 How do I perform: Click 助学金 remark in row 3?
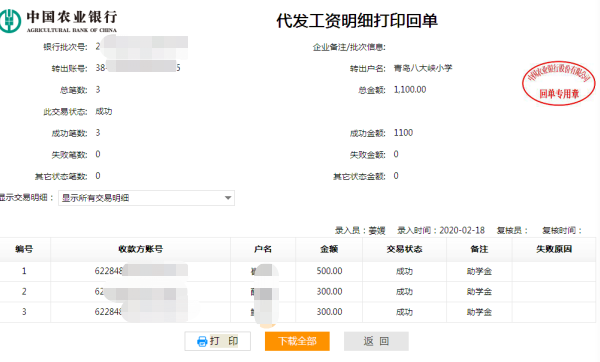[479, 312]
